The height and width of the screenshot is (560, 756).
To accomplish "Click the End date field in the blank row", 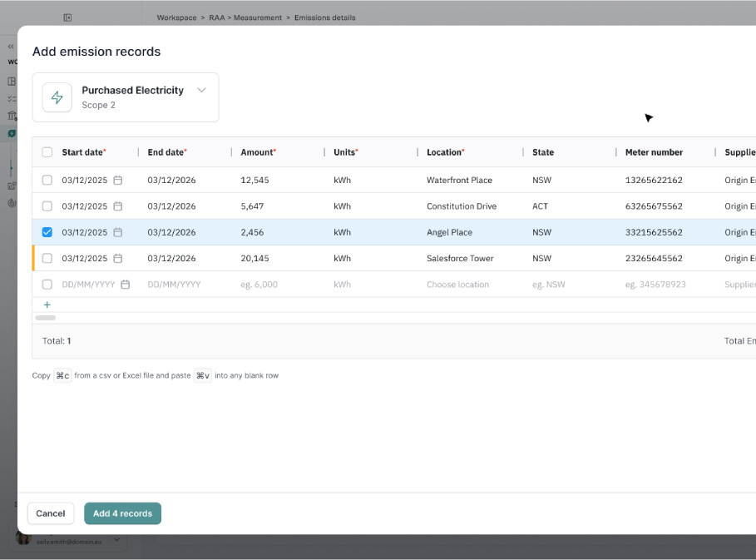I will click(174, 284).
